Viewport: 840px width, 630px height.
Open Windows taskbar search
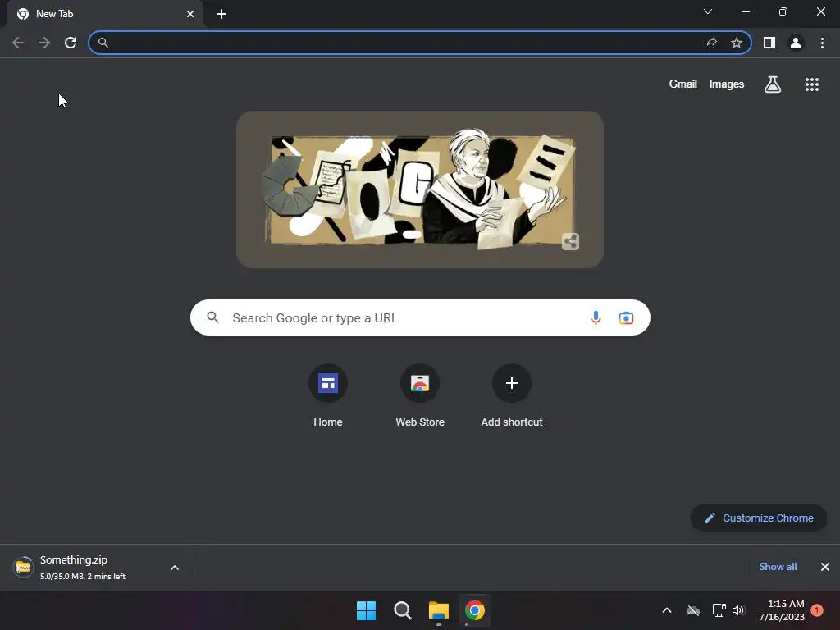(402, 610)
